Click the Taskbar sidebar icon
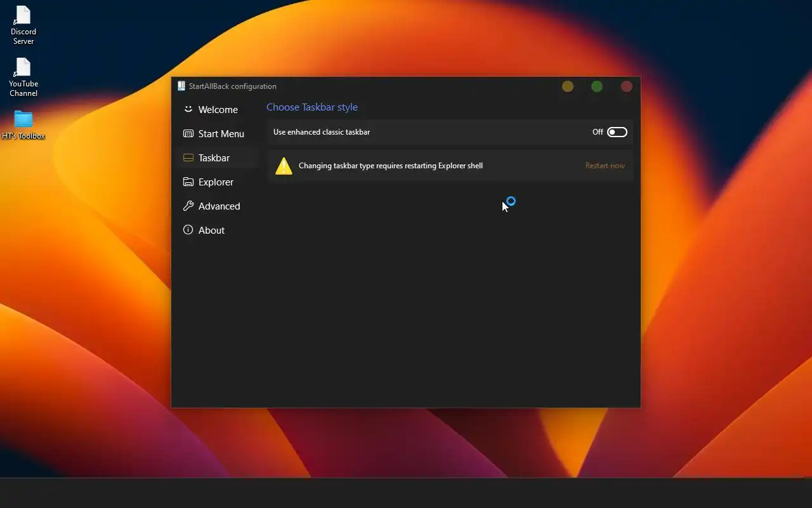The height and width of the screenshot is (508, 812). point(188,157)
